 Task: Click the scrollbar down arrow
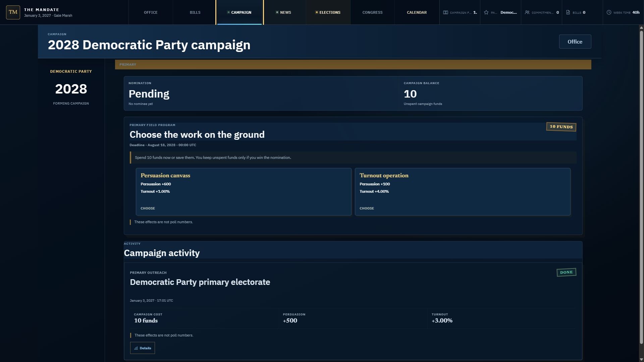click(x=641, y=359)
